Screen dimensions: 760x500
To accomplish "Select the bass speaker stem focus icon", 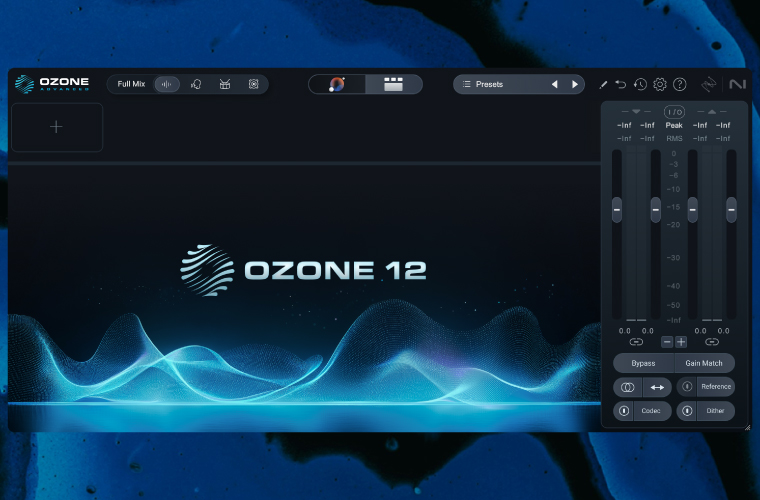I will 254,84.
